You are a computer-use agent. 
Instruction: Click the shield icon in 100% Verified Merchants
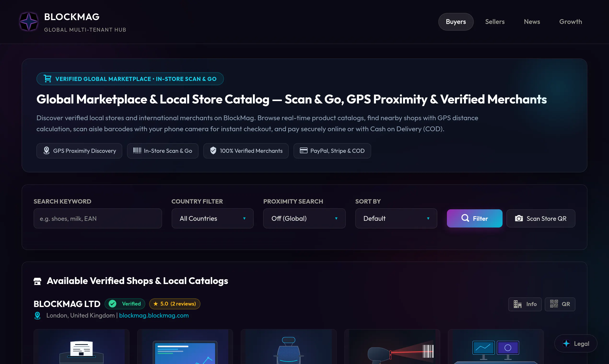213,151
